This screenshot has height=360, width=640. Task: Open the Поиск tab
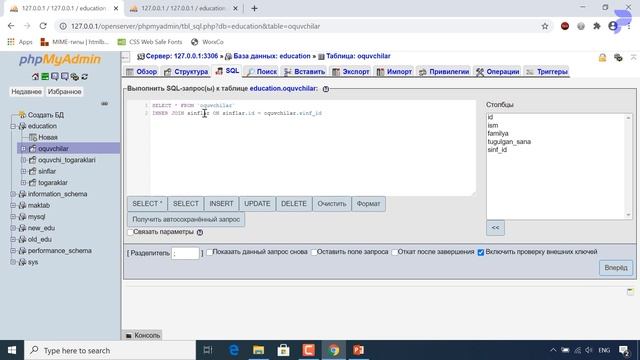pyautogui.click(x=262, y=72)
